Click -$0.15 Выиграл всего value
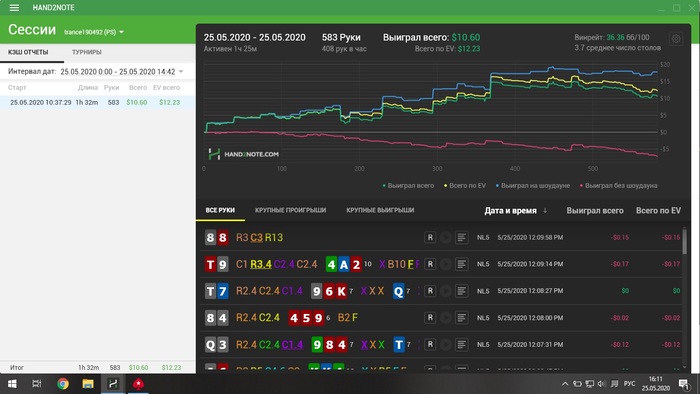The image size is (700, 394). [620, 237]
